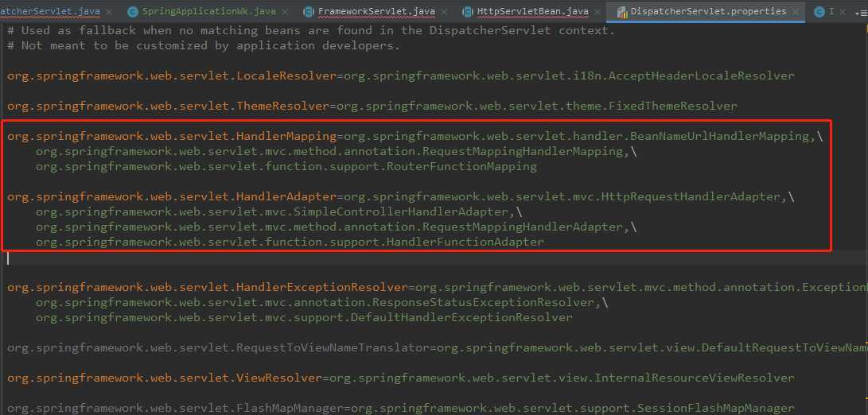Click the SpringApplicationWk.java class icon
This screenshot has height=415, width=868.
132,12
